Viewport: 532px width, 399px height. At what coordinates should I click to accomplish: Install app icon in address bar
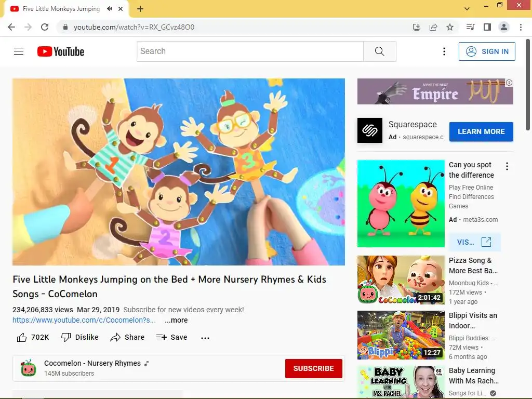(x=416, y=27)
